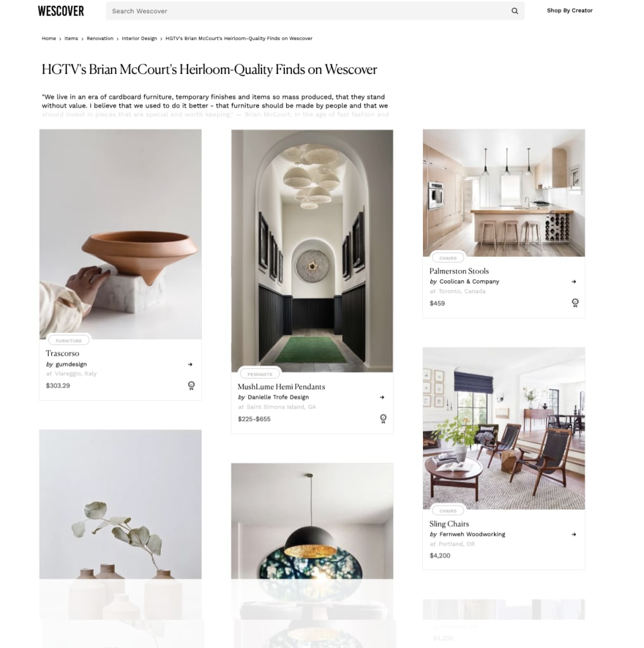Focus the Search Wescover field
644x648 pixels.
(x=308, y=11)
